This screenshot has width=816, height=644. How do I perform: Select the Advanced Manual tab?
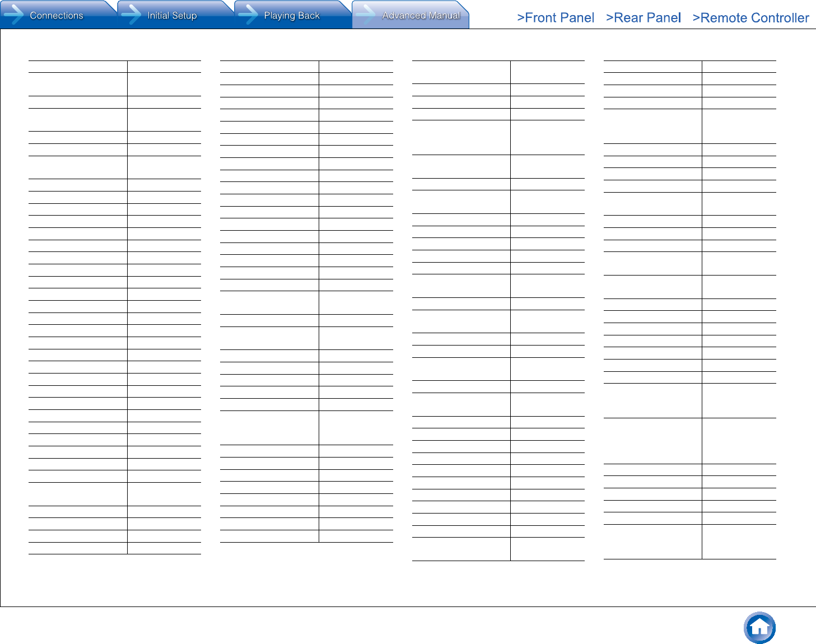[x=411, y=15]
